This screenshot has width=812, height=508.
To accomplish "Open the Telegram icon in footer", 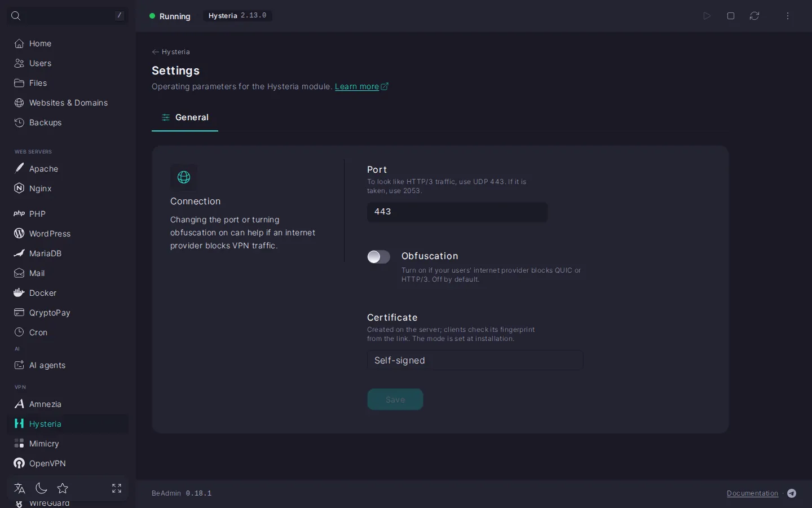I will pos(792,493).
